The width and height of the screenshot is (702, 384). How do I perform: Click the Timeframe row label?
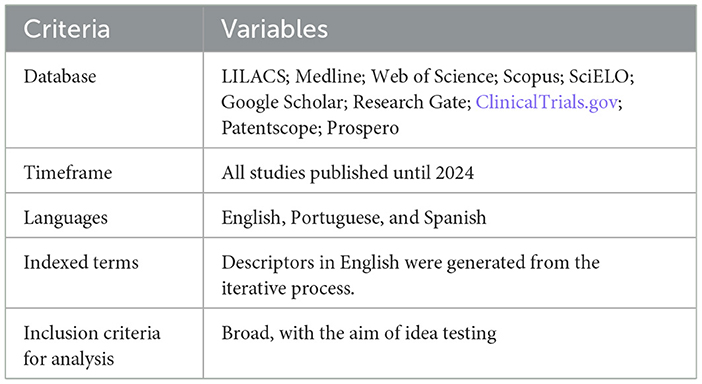(x=68, y=173)
